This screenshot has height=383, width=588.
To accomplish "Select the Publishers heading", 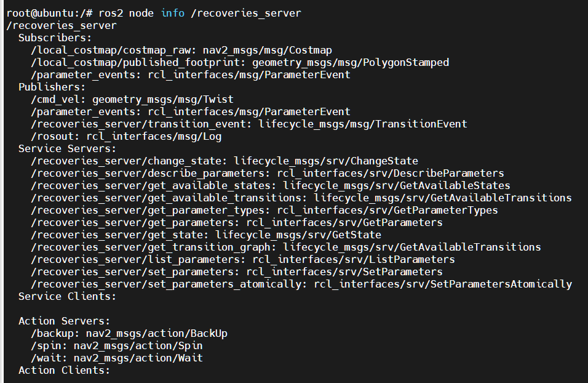I will [52, 87].
